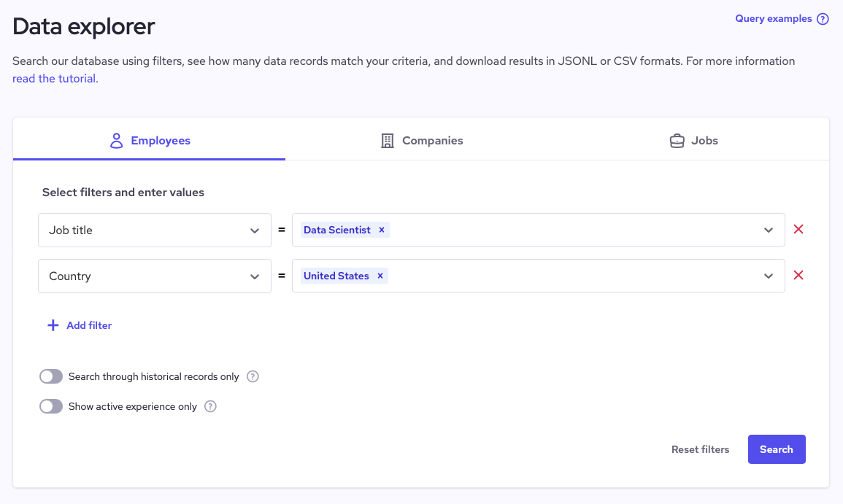Remove the Data Scientist tag

(381, 230)
